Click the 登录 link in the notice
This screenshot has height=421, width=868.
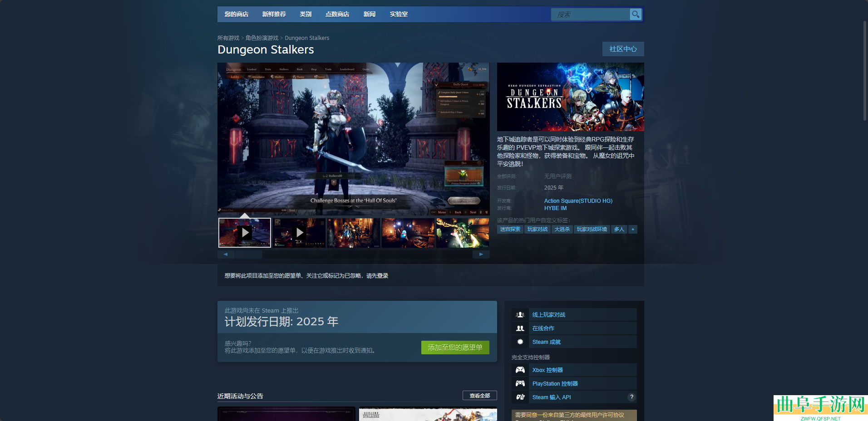click(x=382, y=276)
